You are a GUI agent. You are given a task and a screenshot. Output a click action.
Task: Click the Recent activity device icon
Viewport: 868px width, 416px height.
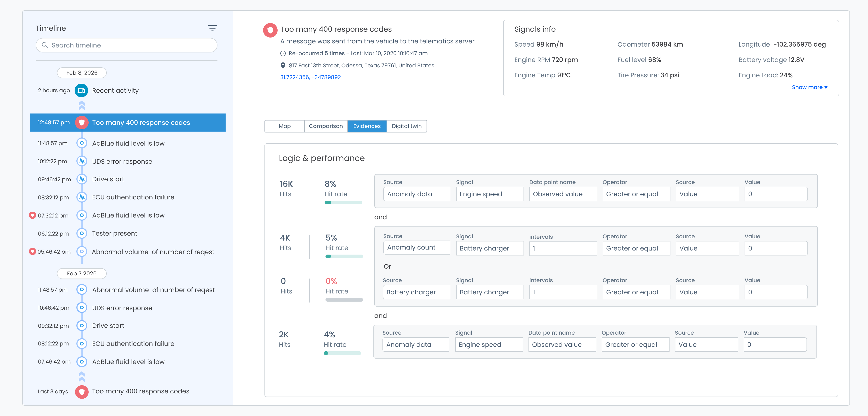(81, 90)
